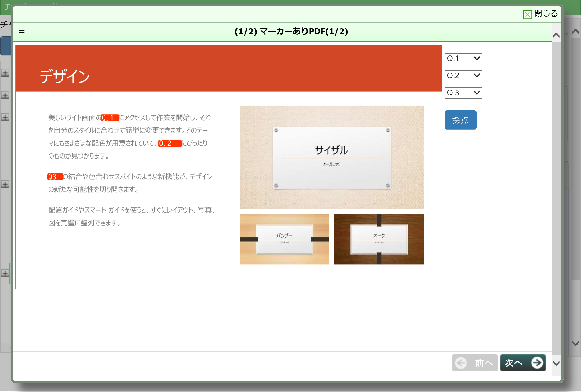
Task: Click the green X close icon
Action: [527, 14]
